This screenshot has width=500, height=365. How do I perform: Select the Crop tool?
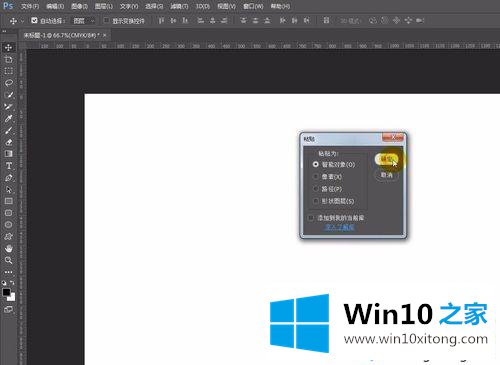click(8, 59)
